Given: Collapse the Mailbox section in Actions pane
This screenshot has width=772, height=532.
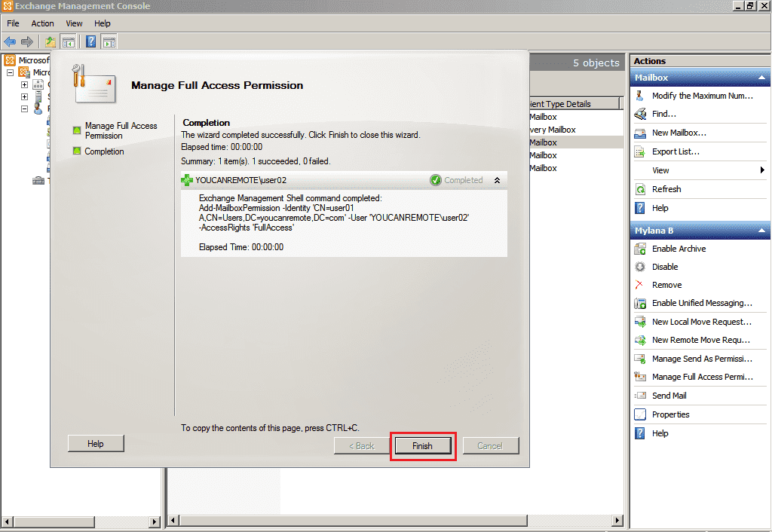Looking at the screenshot, I should coord(762,78).
